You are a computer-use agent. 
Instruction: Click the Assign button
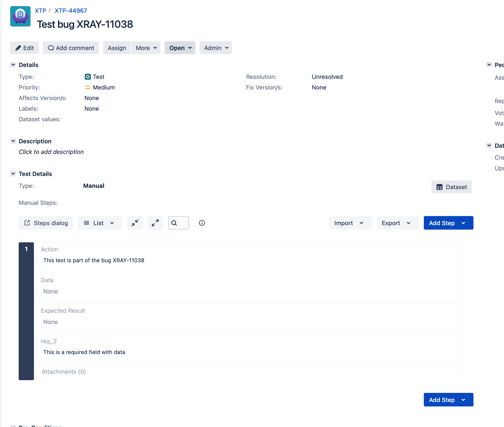pos(117,48)
